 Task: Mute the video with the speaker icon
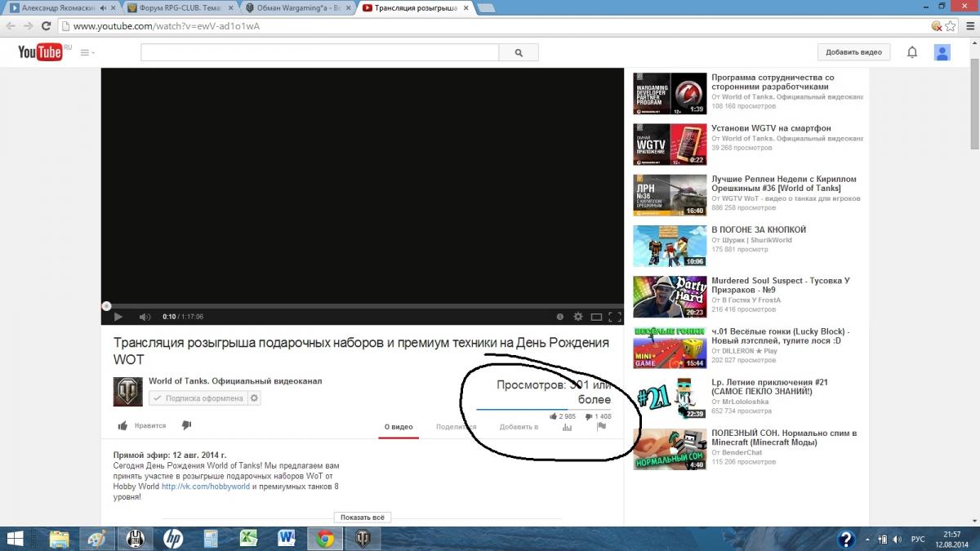145,317
